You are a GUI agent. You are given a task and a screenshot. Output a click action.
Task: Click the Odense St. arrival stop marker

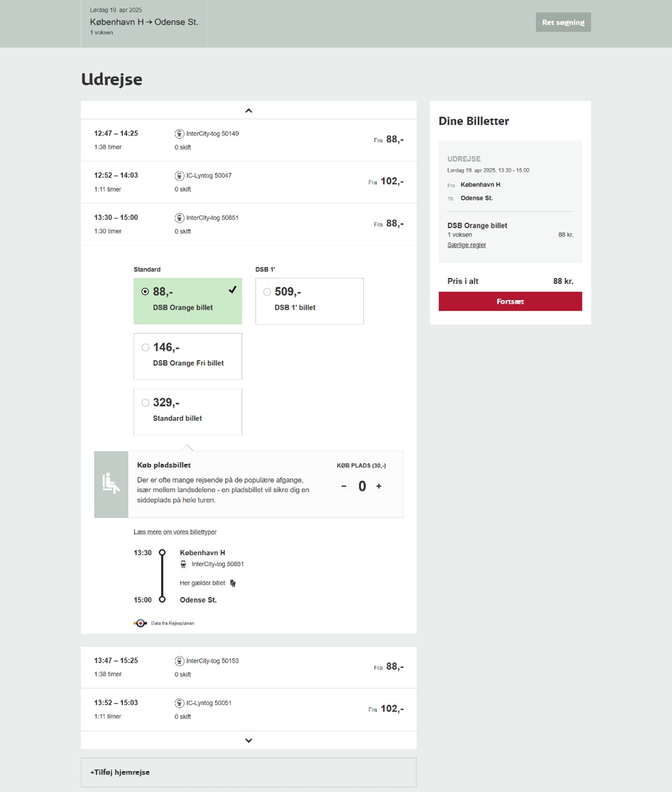(162, 599)
